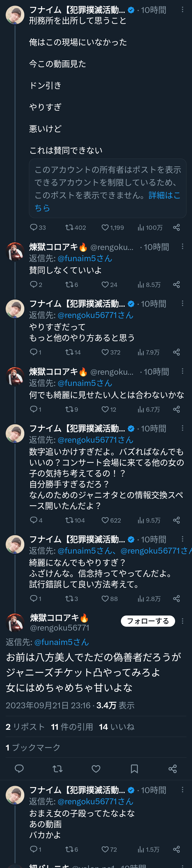The image size is (192, 868).
Task: View the 11 件の引用 quotes list
Action: [x=72, y=727]
